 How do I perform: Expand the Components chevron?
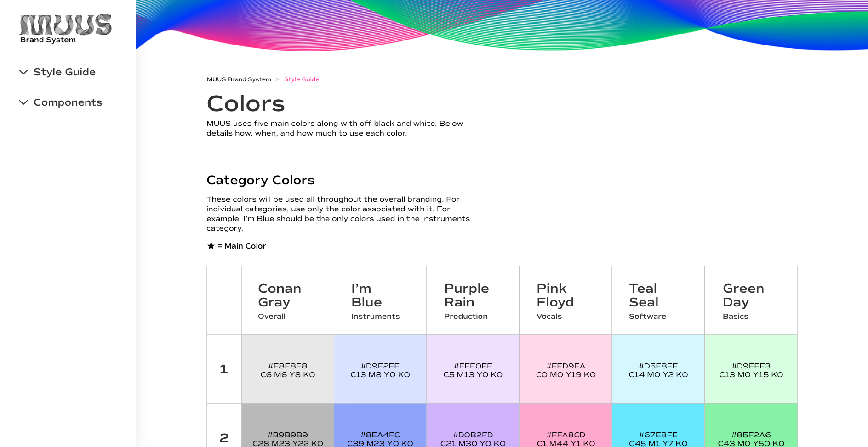pyautogui.click(x=23, y=102)
